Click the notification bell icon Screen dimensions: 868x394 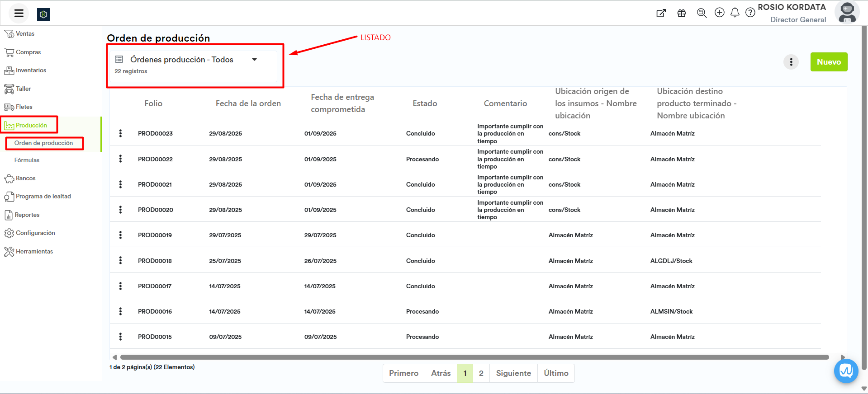point(735,13)
